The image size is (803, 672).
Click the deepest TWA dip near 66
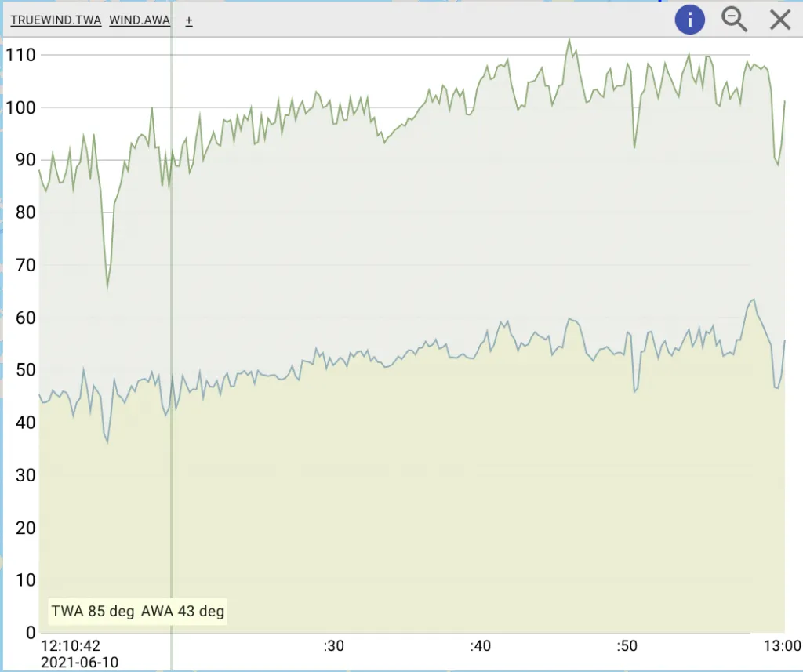[107, 288]
